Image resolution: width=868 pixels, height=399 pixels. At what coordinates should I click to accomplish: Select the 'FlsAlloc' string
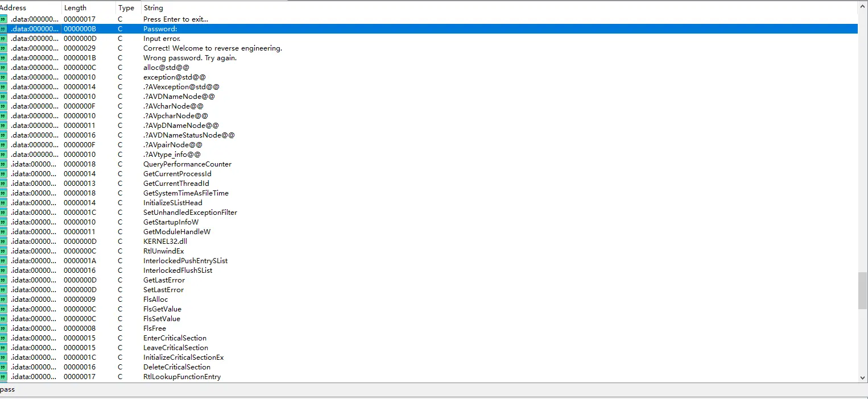pos(156,300)
